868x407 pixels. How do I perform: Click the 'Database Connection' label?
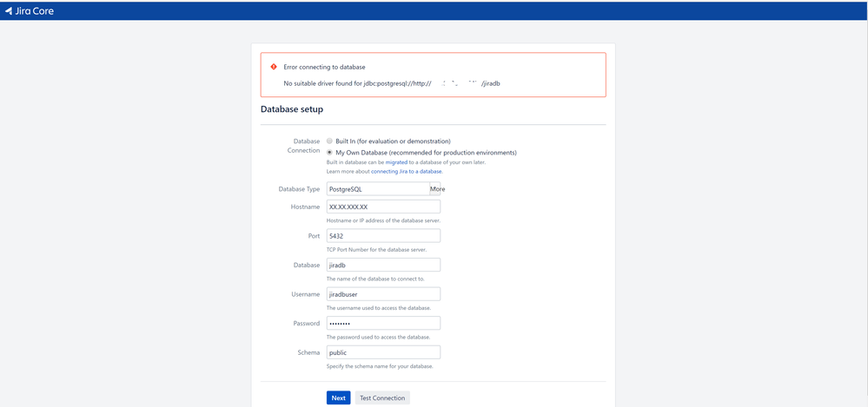(303, 146)
